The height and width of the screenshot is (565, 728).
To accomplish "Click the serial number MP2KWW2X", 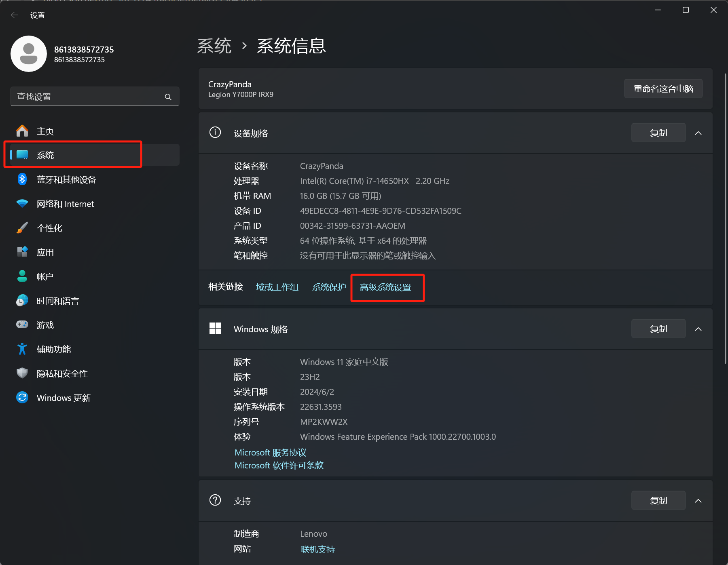I will 324,422.
